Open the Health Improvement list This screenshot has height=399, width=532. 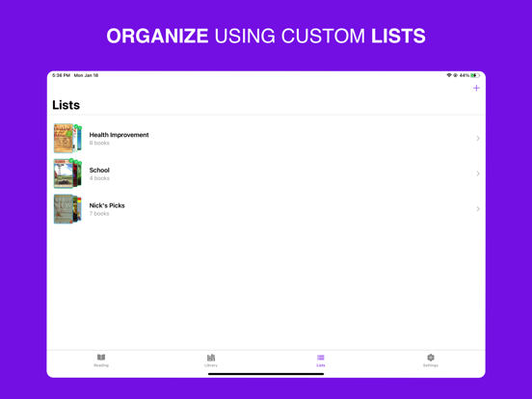pos(266,139)
